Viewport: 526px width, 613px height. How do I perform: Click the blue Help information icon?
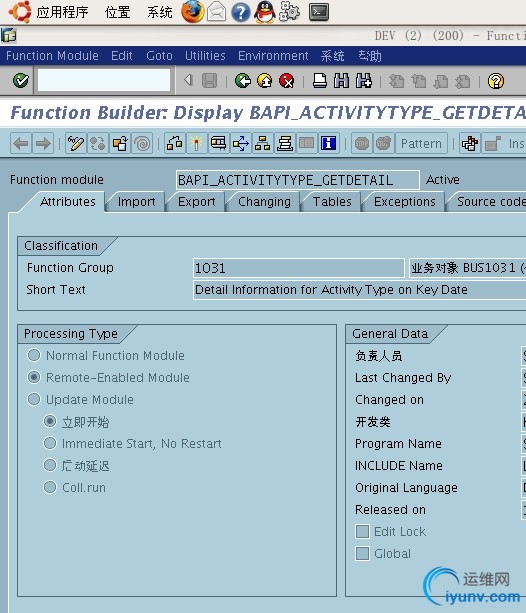coord(329,143)
